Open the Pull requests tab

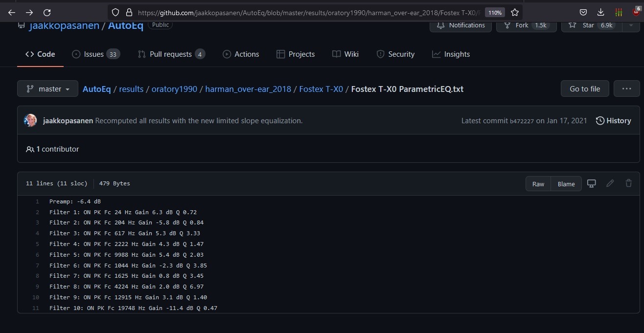pyautogui.click(x=171, y=54)
